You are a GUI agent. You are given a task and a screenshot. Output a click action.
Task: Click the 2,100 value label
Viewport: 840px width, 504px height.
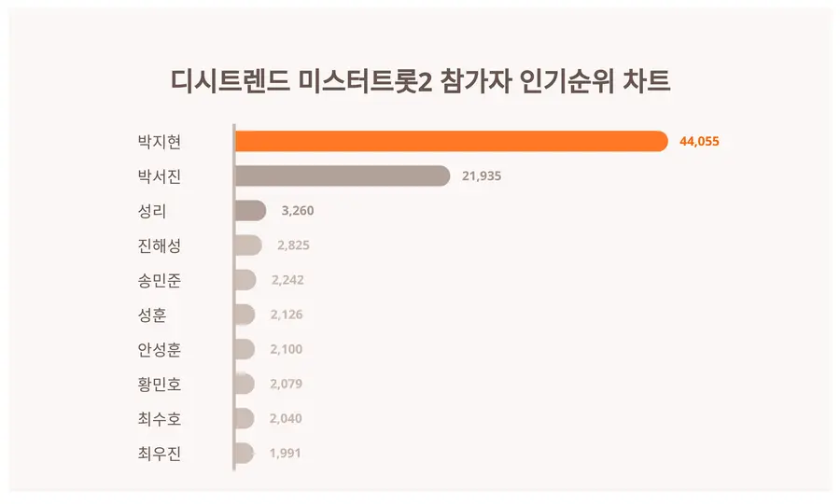(286, 349)
